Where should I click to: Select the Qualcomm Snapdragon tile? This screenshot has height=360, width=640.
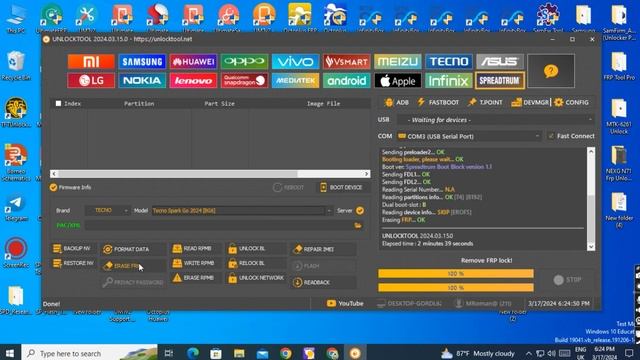click(x=244, y=80)
